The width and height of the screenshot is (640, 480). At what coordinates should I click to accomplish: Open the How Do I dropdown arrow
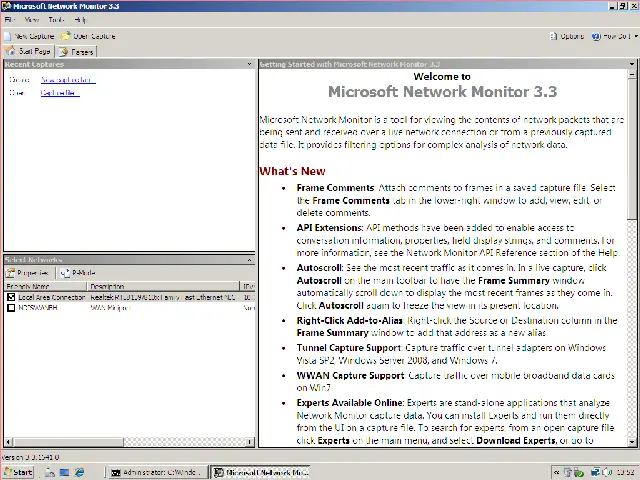tap(636, 36)
